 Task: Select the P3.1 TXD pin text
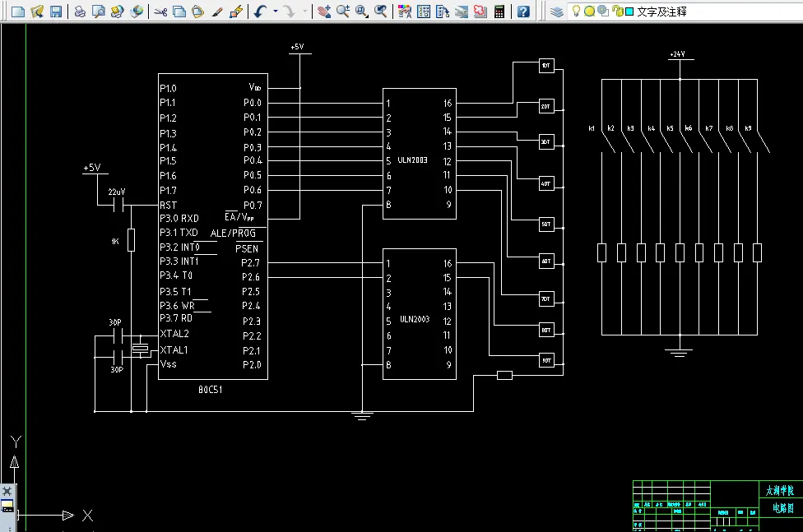[x=179, y=233]
